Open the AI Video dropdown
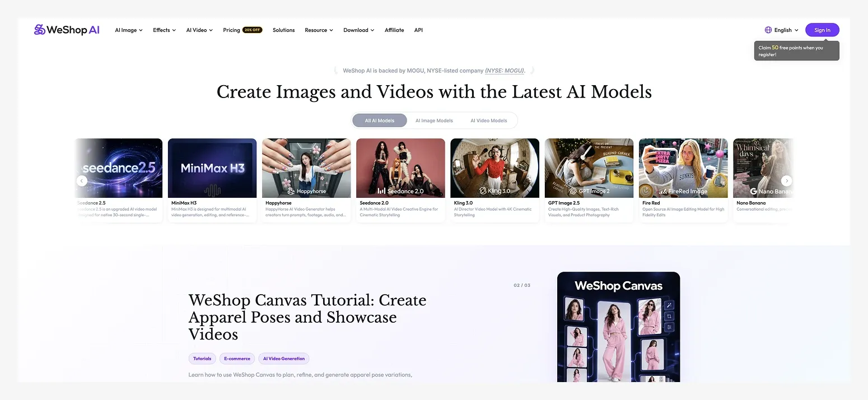Screen dimensions: 868x400 199,30
